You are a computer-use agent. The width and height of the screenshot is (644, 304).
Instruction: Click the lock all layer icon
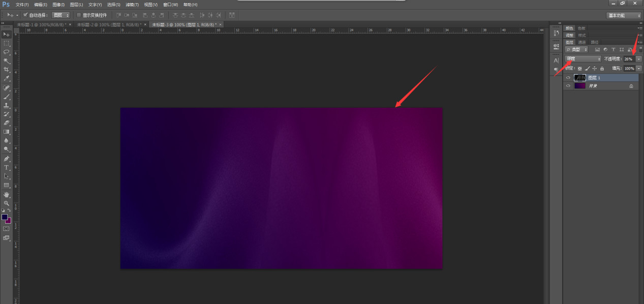pos(602,68)
